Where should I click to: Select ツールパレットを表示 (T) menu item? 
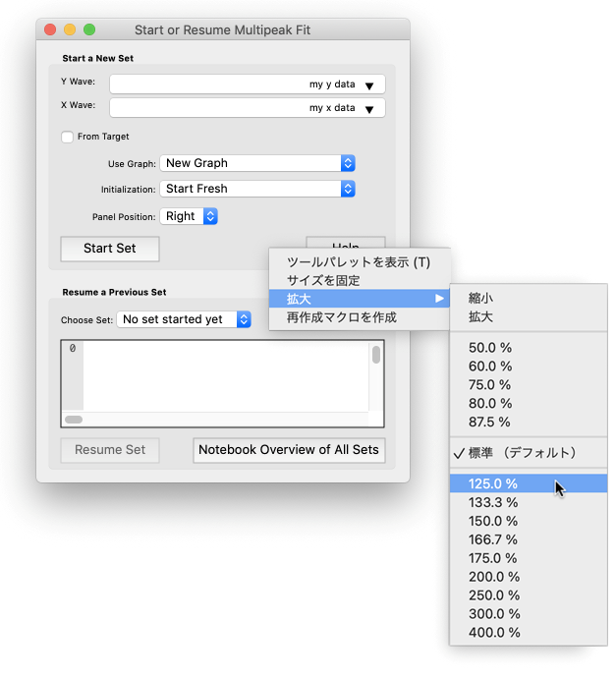coord(358,262)
